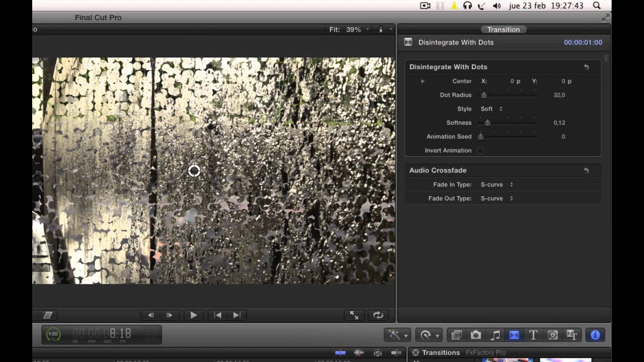Toggle the Transitions browser button
The image size is (644, 362).
pos(514,335)
